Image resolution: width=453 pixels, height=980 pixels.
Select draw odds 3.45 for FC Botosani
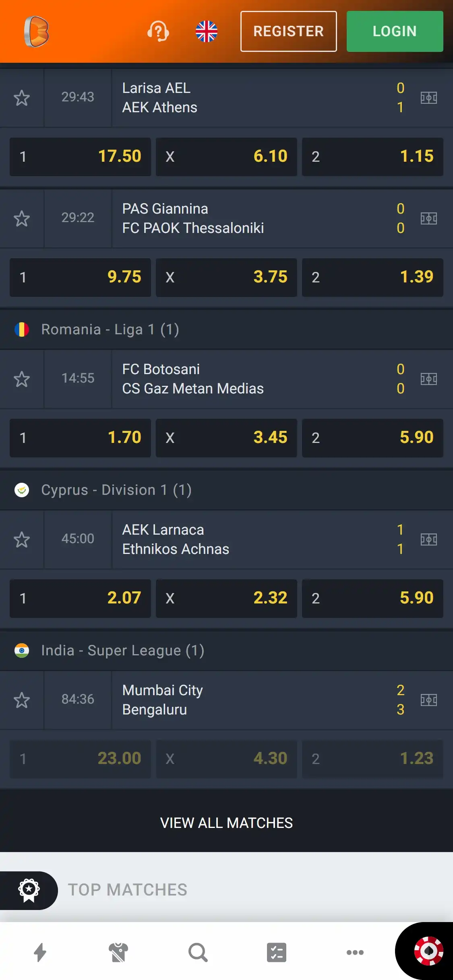[226, 438]
